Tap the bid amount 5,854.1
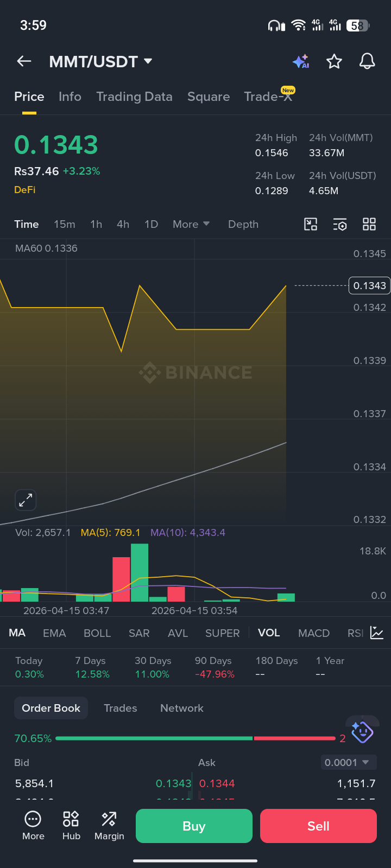The image size is (391, 868). click(34, 783)
